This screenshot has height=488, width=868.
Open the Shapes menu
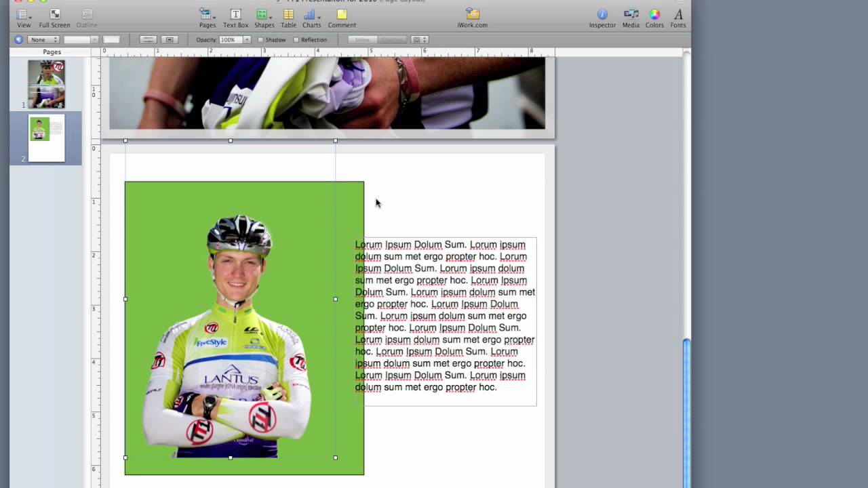(x=264, y=18)
